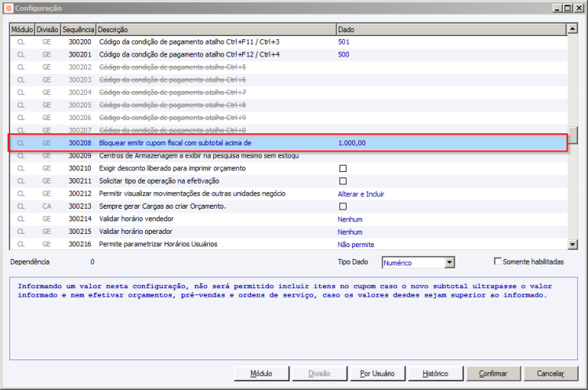Select 'Validar horário operador' description

point(136,231)
